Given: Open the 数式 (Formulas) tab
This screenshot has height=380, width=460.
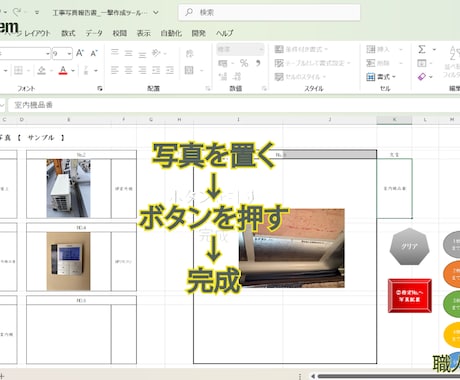Looking at the screenshot, I should [x=68, y=33].
